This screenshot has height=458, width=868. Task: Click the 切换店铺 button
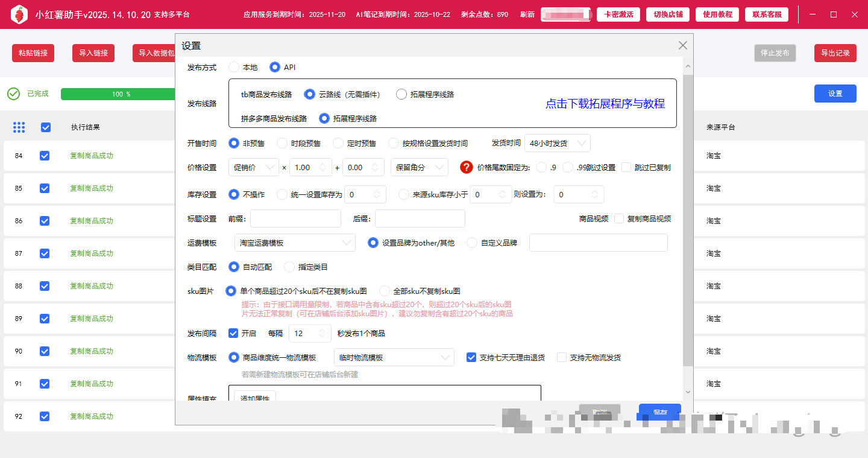coord(667,14)
